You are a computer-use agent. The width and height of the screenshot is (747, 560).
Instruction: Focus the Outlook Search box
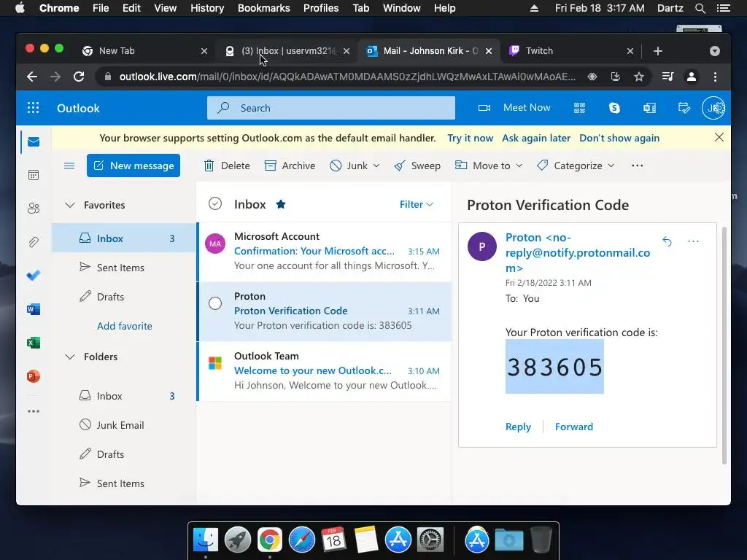point(330,108)
